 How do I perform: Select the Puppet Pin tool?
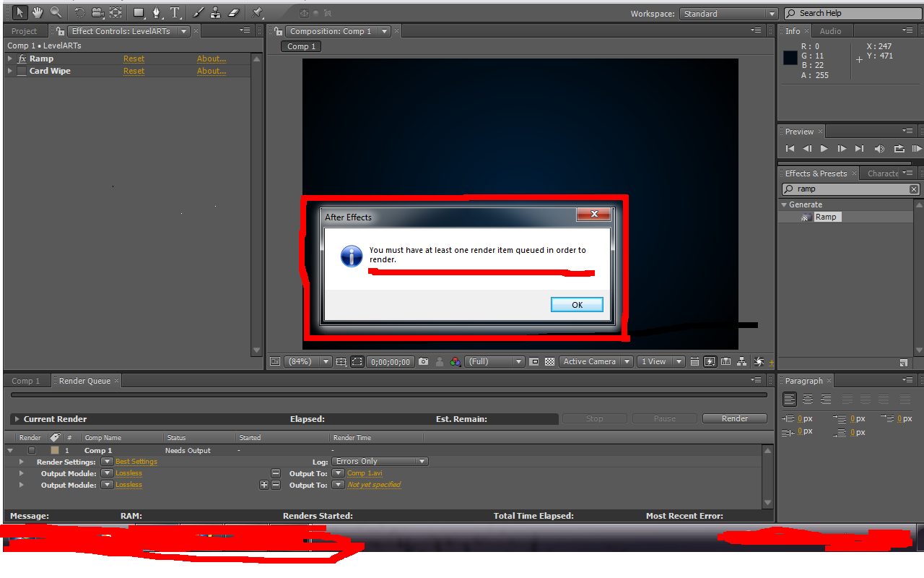pyautogui.click(x=258, y=12)
